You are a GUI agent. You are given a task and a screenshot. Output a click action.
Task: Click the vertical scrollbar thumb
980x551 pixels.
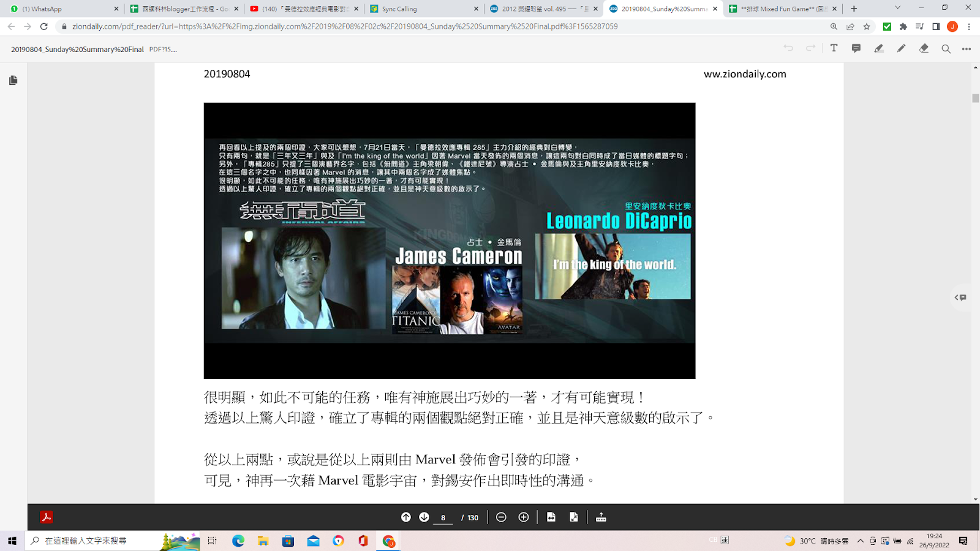(x=975, y=98)
